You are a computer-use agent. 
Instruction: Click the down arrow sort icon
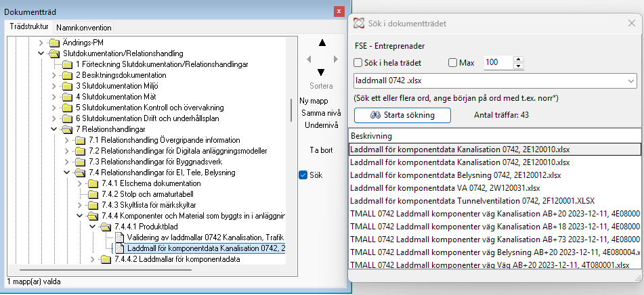tap(321, 72)
